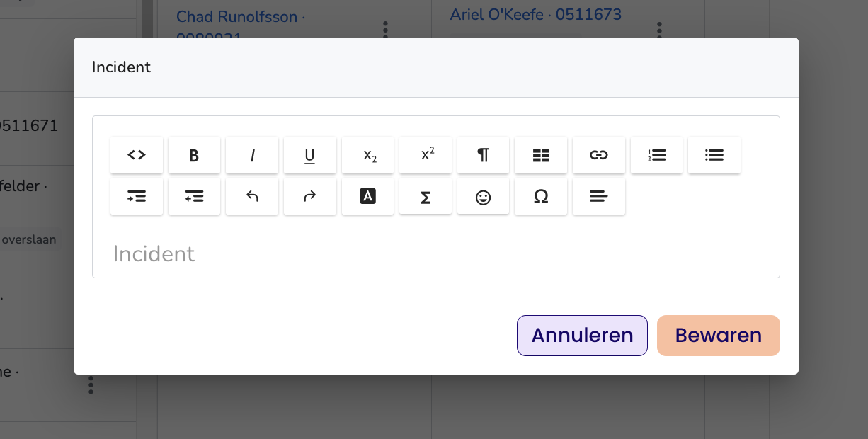Open the Ariel O'Keefe · 0511673 link
The width and height of the screenshot is (868, 439).
point(536,14)
